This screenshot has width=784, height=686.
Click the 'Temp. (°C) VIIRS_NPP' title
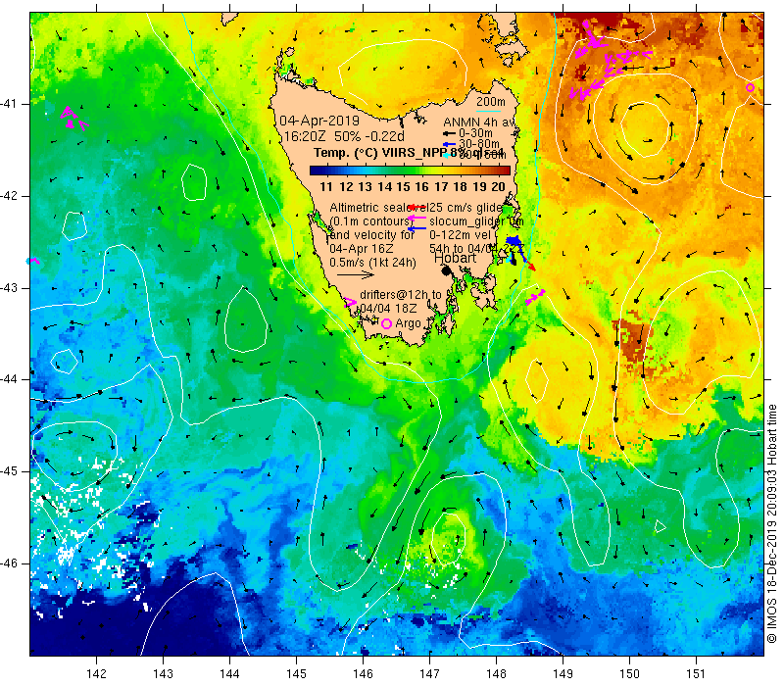pyautogui.click(x=382, y=153)
